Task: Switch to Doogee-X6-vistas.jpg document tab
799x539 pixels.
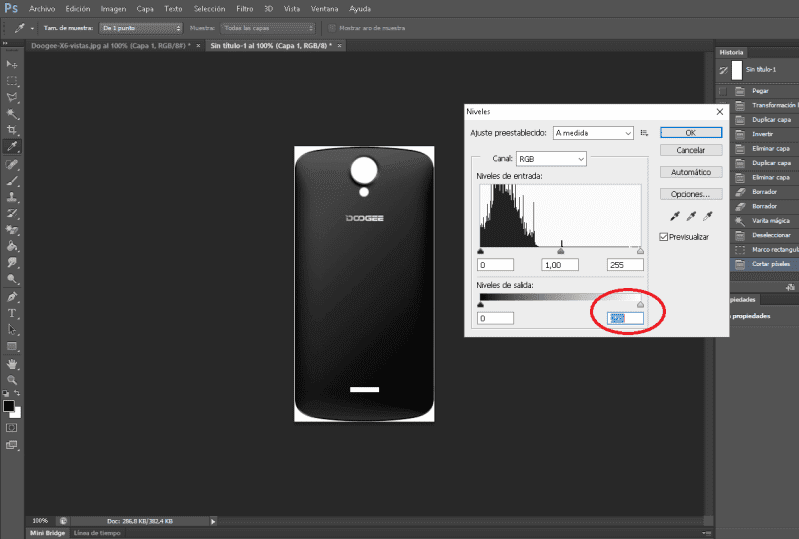Action: 111,46
